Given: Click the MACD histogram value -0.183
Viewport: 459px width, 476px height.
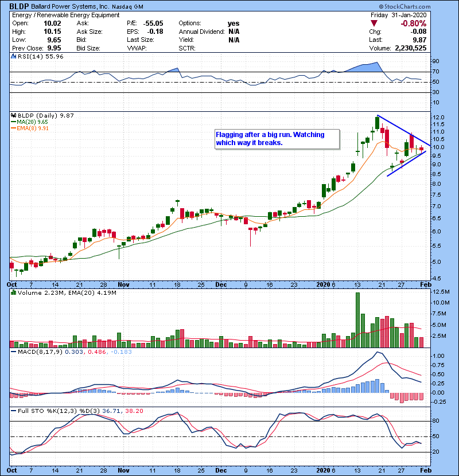Looking at the screenshot, I should coord(121,352).
